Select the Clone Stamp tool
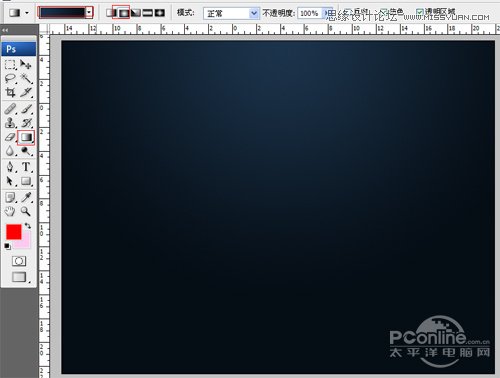The image size is (500, 378). [x=10, y=123]
